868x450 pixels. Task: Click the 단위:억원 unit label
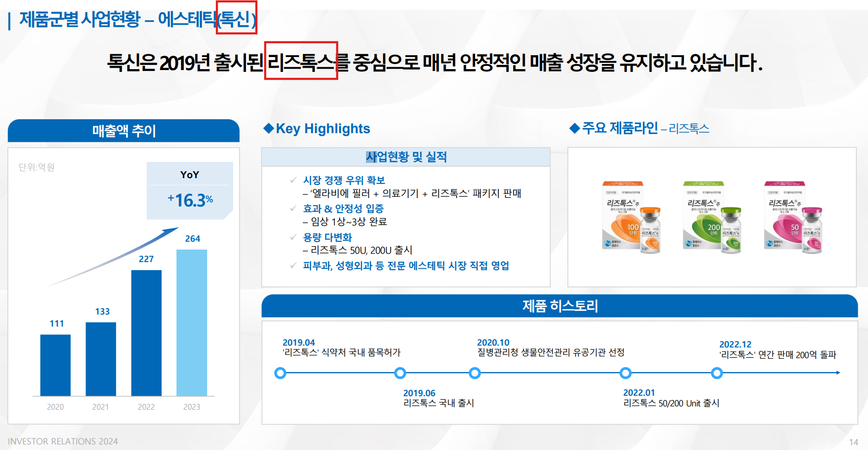click(36, 167)
